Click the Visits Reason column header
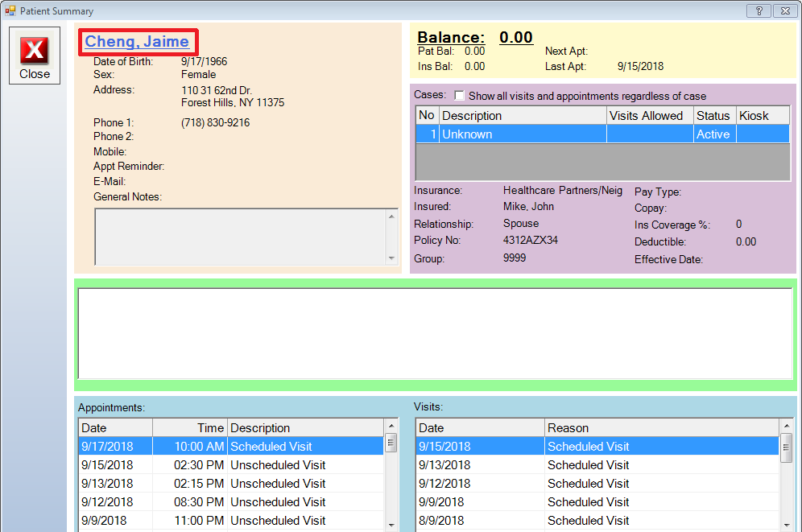This screenshot has width=802, height=532. [x=661, y=427]
